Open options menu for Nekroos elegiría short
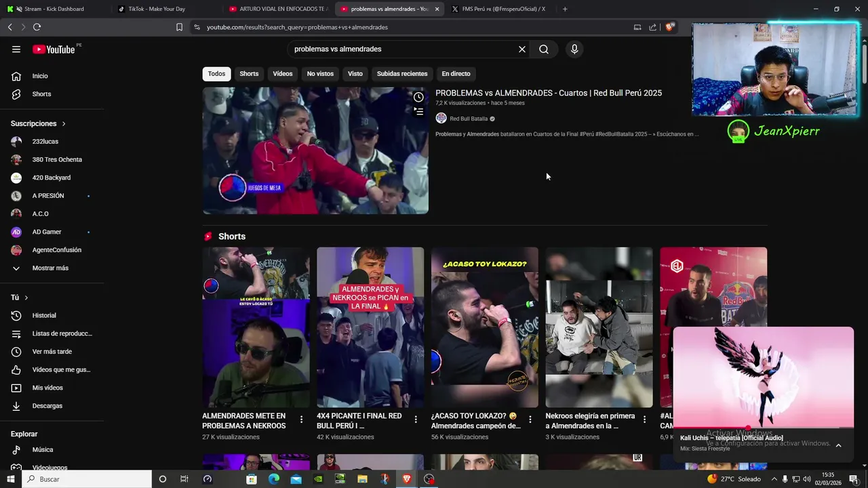This screenshot has width=868, height=488. pos(645,420)
